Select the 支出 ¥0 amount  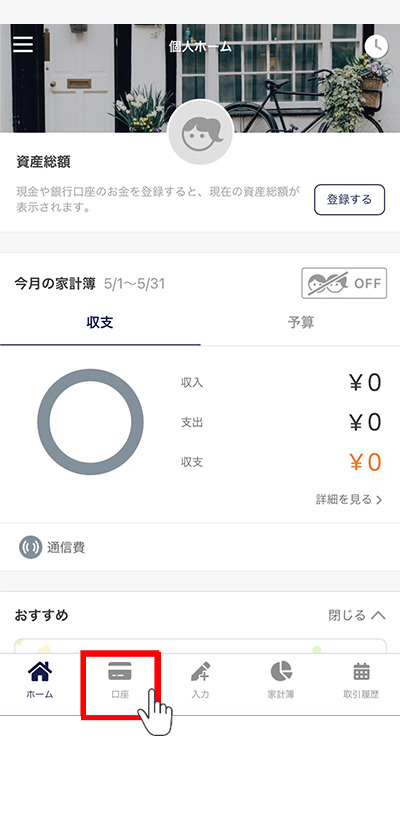point(365,422)
